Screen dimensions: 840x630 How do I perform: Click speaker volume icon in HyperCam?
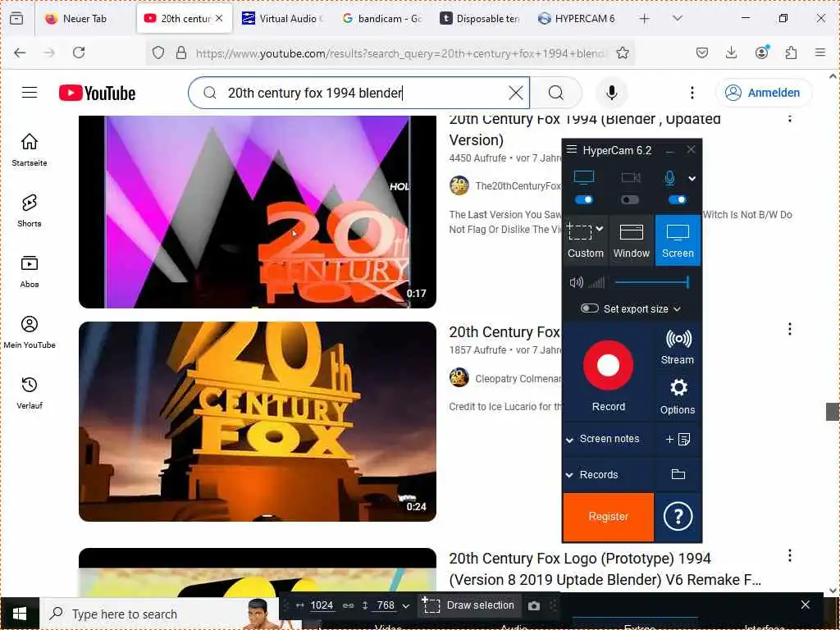(x=576, y=282)
